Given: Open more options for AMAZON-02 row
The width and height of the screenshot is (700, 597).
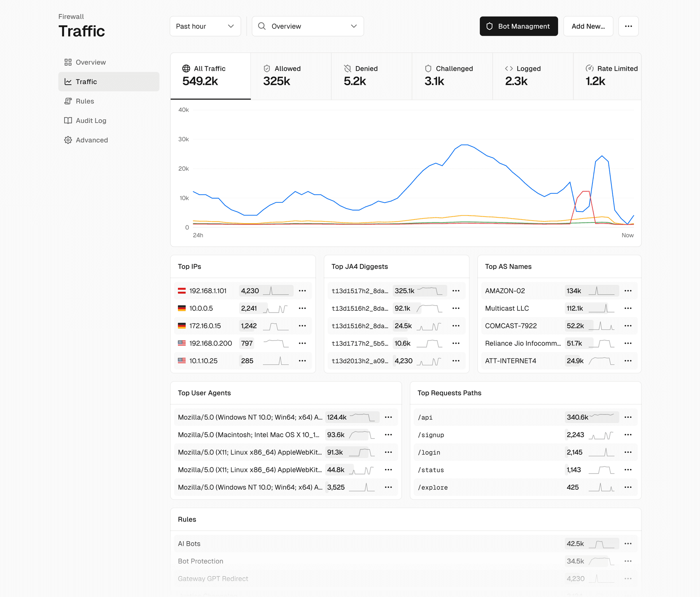Looking at the screenshot, I should click(628, 291).
